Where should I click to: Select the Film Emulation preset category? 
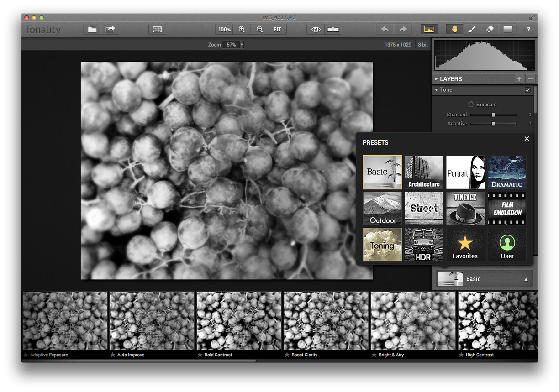(x=507, y=209)
